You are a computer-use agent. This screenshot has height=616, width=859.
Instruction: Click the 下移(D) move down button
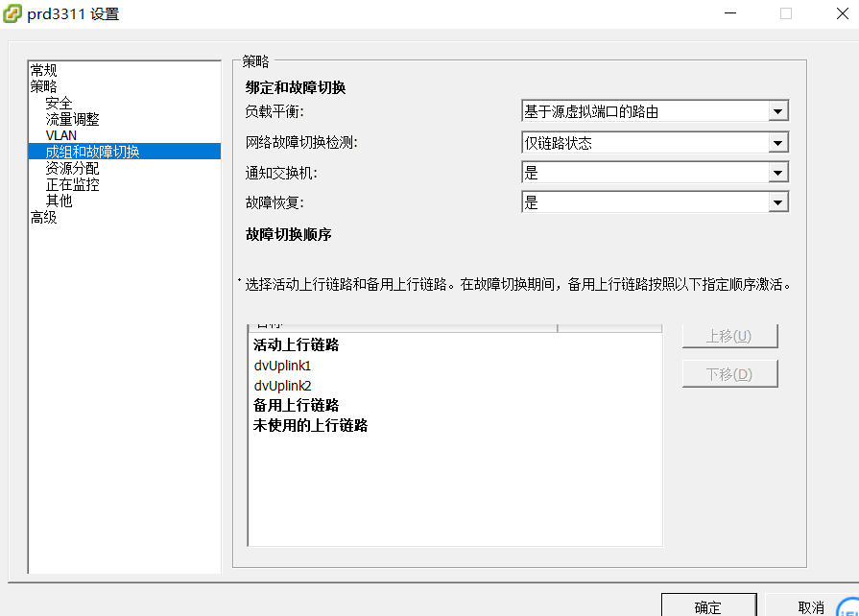pyautogui.click(x=729, y=373)
